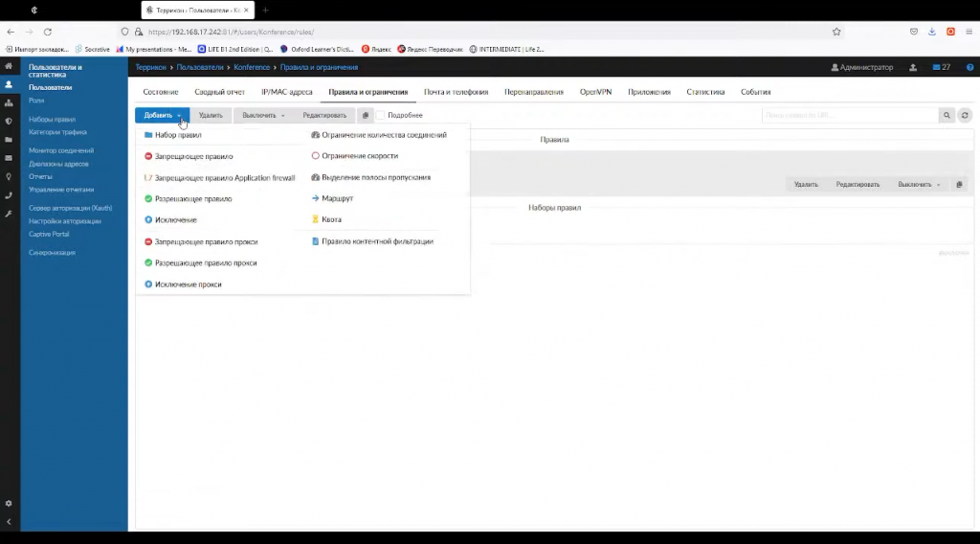Open the help question mark icon
The width and height of the screenshot is (980, 544).
[x=970, y=67]
